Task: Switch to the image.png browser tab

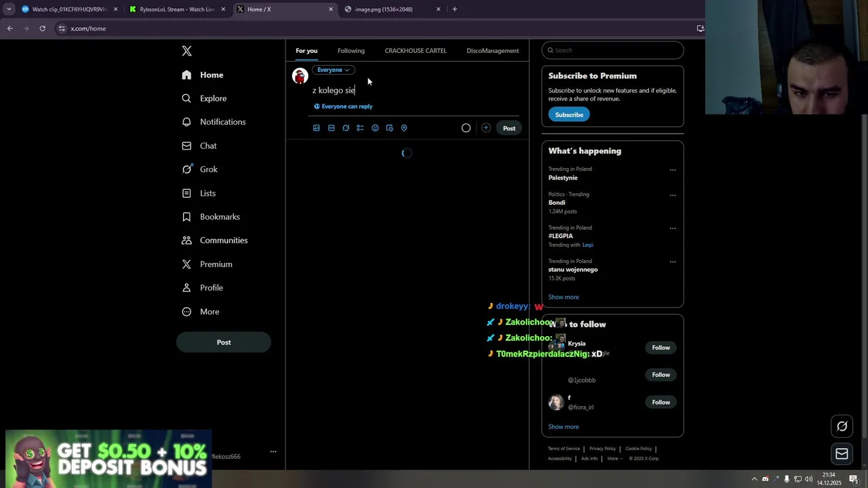Action: 391,9
